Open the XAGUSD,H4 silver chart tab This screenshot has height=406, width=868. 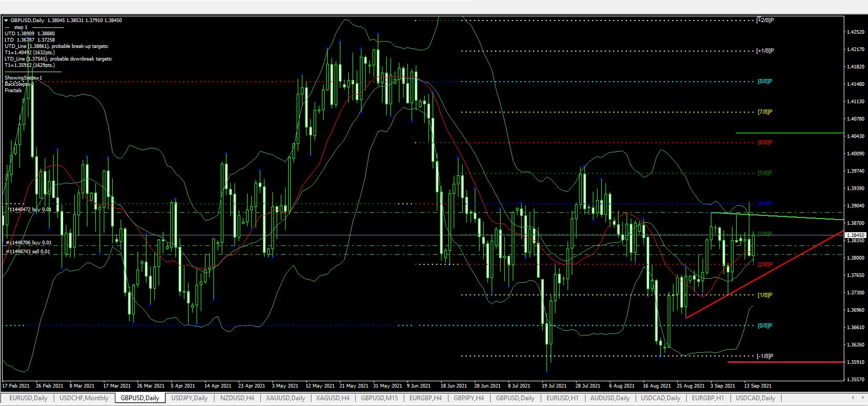333,398
